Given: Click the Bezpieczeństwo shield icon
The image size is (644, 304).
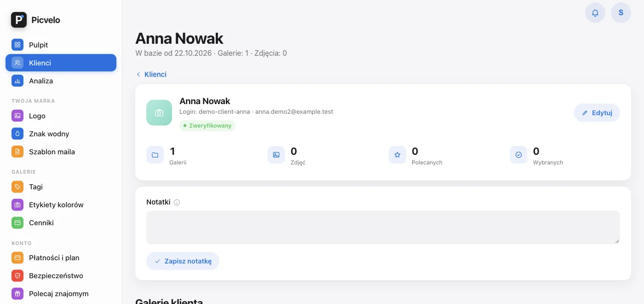Looking at the screenshot, I should click(x=17, y=275).
